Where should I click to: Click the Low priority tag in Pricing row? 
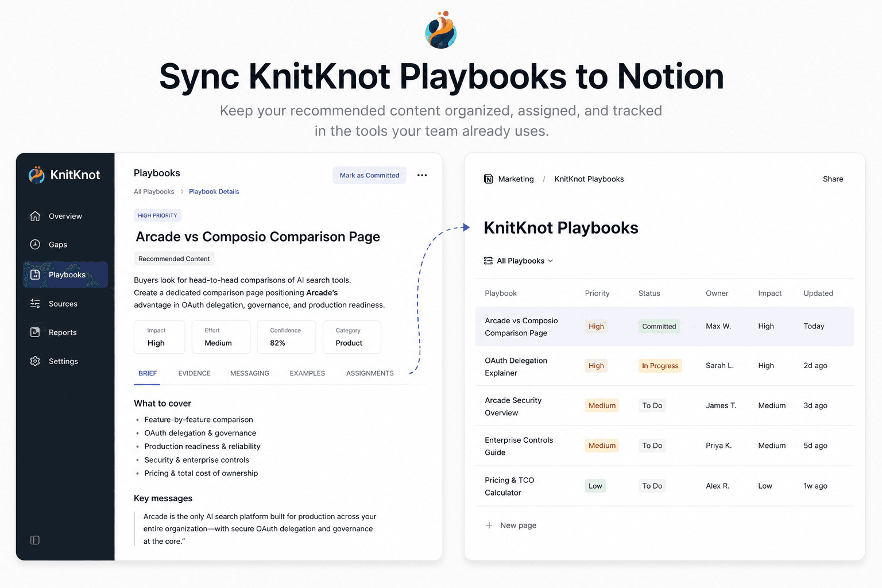click(x=595, y=486)
